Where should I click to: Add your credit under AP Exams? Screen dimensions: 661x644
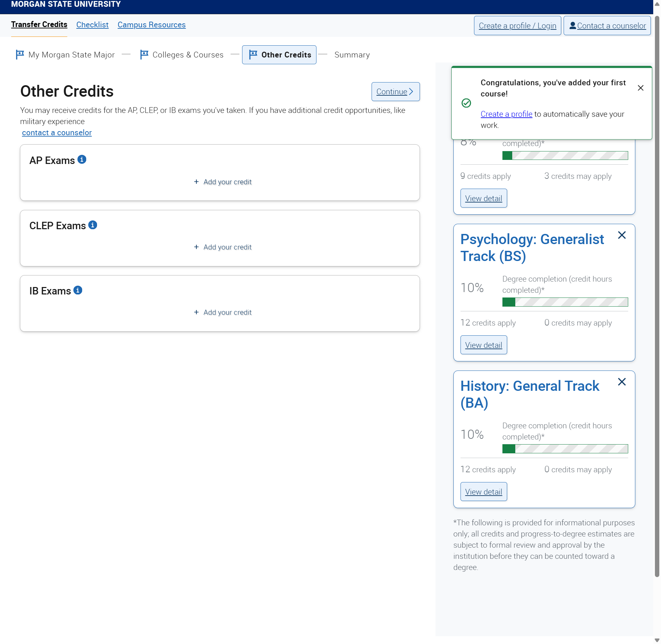pyautogui.click(x=222, y=182)
